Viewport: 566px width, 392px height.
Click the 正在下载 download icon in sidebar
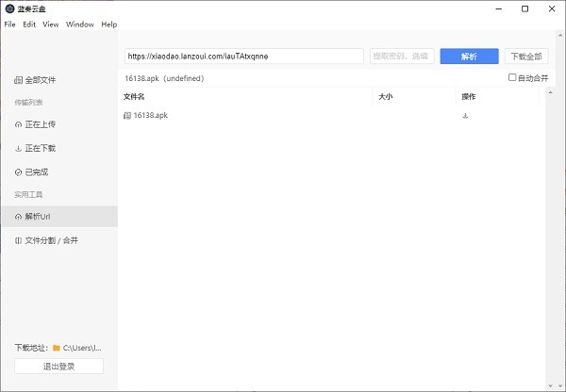18,149
